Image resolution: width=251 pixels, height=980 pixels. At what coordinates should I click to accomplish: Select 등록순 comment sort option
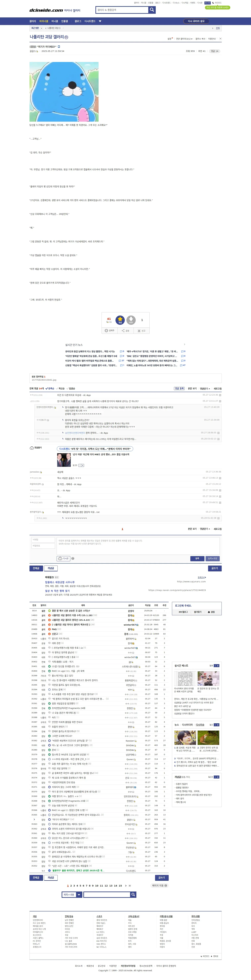[x=50, y=388]
